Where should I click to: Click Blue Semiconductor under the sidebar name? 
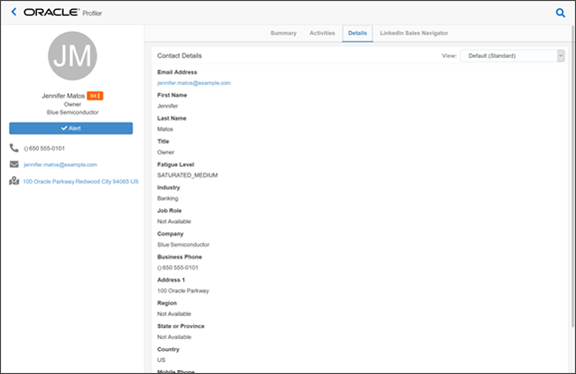72,112
